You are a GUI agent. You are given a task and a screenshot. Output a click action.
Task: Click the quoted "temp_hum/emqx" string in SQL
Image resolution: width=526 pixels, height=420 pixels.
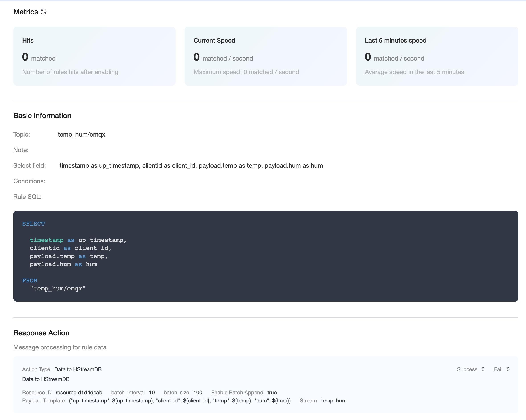coord(58,289)
